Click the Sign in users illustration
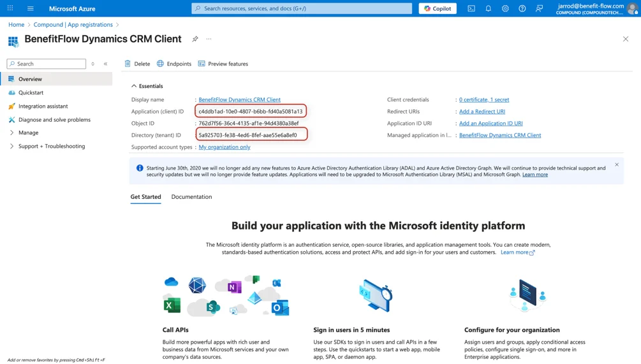641x364 pixels. click(x=375, y=296)
